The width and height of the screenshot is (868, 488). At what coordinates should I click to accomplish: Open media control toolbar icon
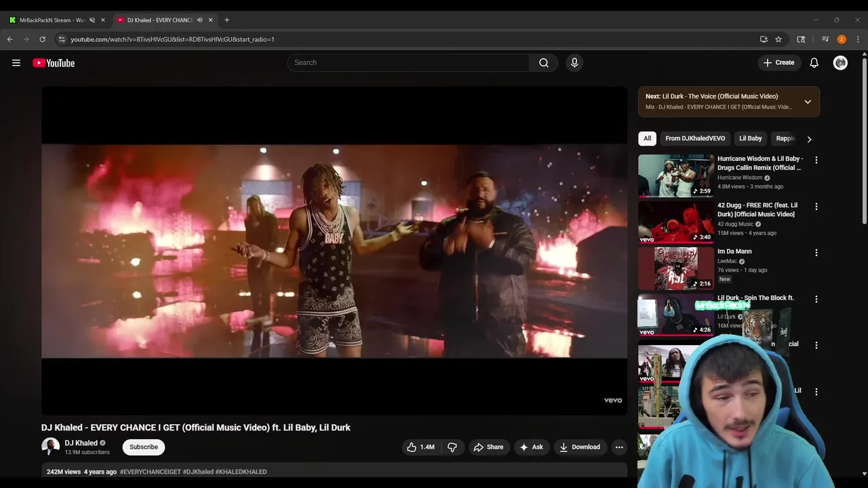tap(825, 39)
